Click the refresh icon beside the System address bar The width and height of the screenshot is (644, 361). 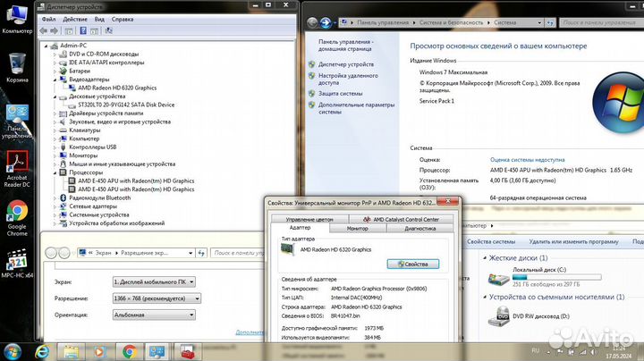[550, 22]
